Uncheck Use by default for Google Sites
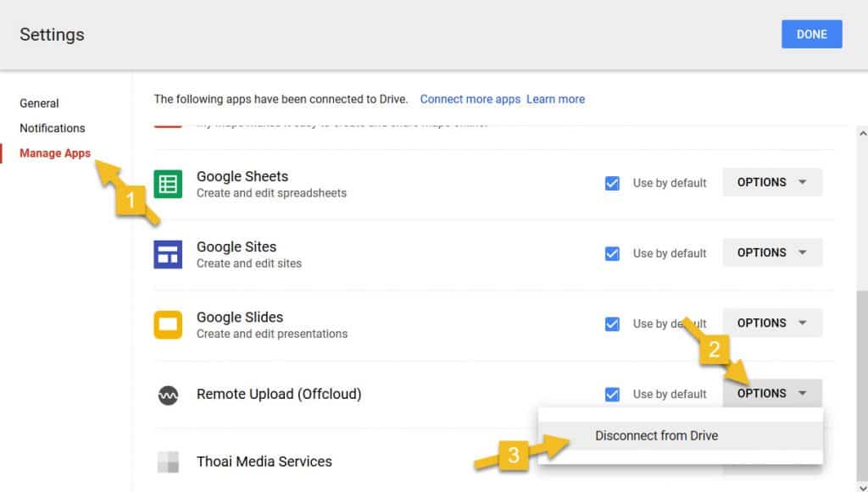The height and width of the screenshot is (492, 868). [x=612, y=253]
